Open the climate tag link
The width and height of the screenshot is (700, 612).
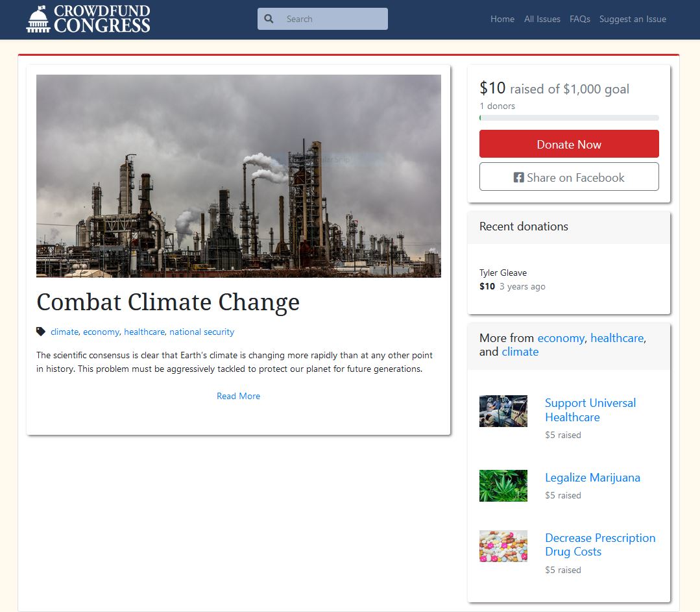(x=64, y=332)
